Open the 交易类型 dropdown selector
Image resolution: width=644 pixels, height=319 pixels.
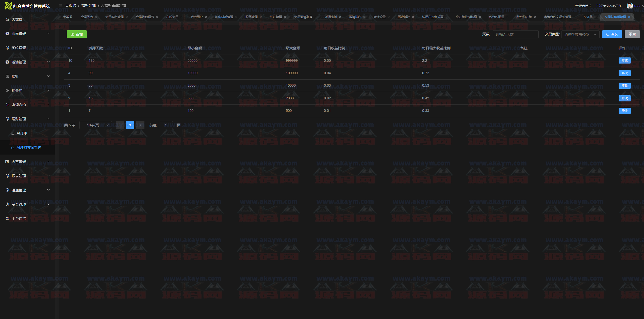coord(580,34)
